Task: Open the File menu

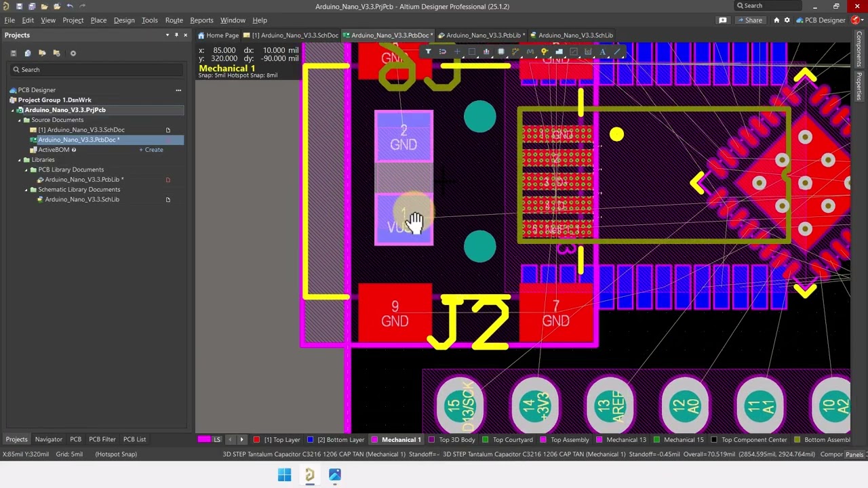Action: pyautogui.click(x=9, y=20)
